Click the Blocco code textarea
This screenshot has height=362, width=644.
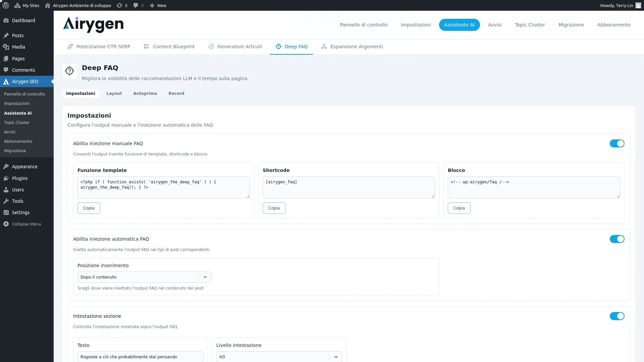click(x=534, y=187)
